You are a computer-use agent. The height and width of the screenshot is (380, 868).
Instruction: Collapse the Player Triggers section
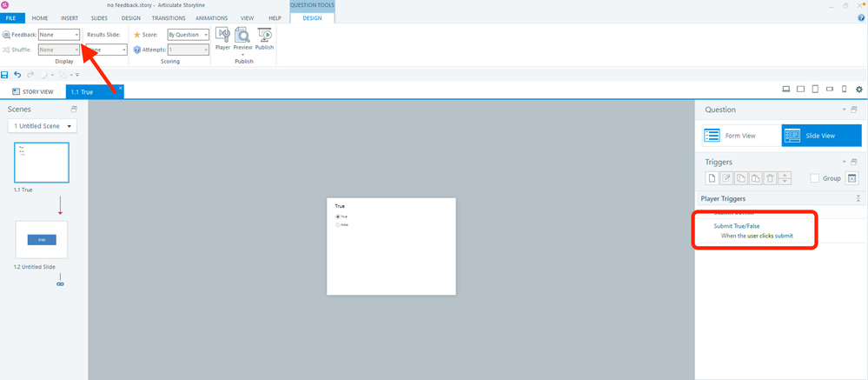click(858, 198)
